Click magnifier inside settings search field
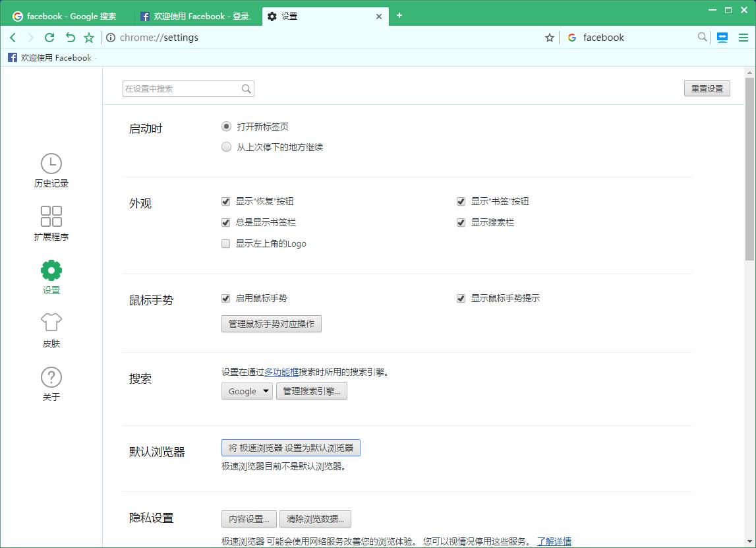Screen dimensions: 756x548 [246, 89]
